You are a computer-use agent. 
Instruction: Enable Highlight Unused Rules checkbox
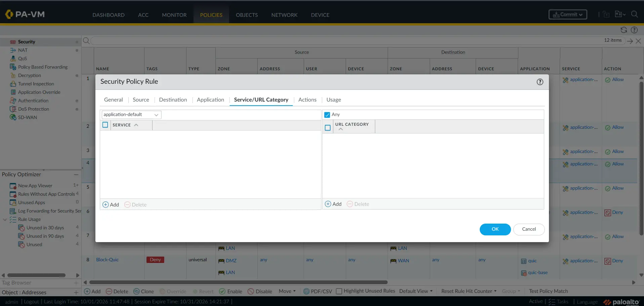pyautogui.click(x=339, y=291)
